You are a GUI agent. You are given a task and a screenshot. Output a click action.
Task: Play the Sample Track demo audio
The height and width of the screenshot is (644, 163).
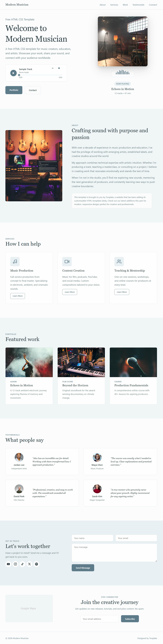tap(13, 73)
